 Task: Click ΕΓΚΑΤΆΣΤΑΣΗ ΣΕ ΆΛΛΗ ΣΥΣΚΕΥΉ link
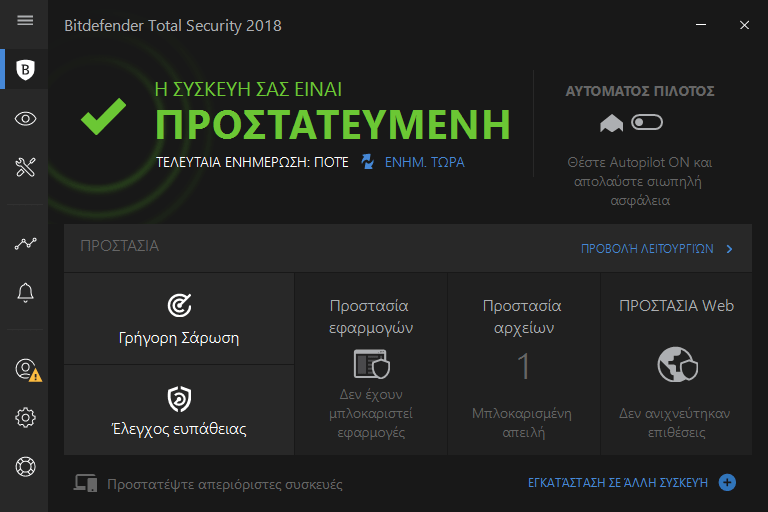(x=618, y=483)
